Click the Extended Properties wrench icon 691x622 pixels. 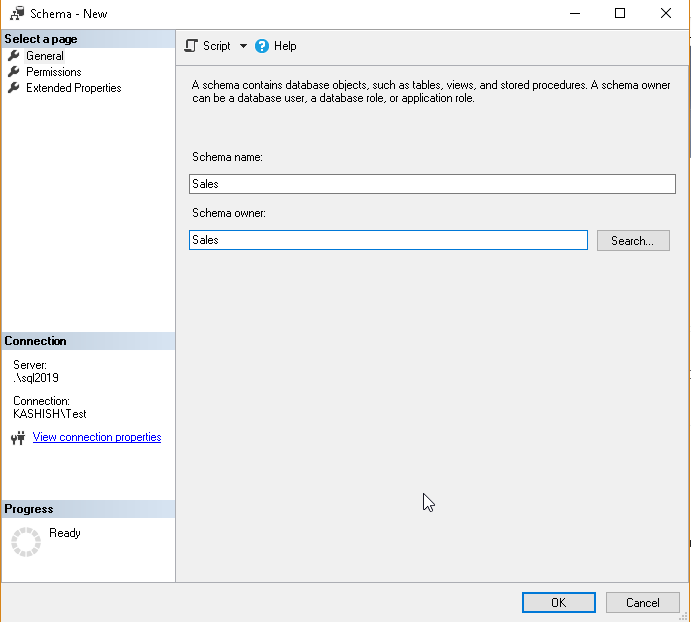(13, 88)
